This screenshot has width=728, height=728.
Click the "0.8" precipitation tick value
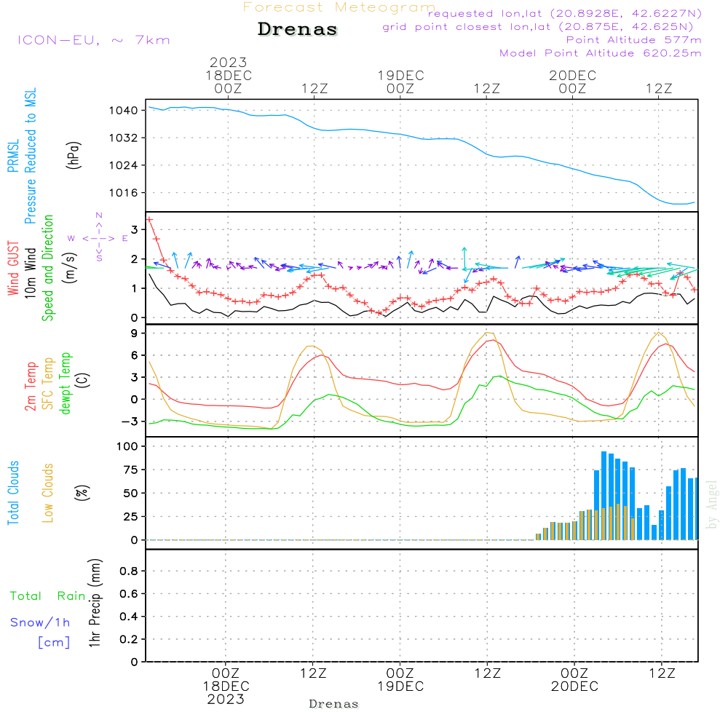(x=129, y=571)
